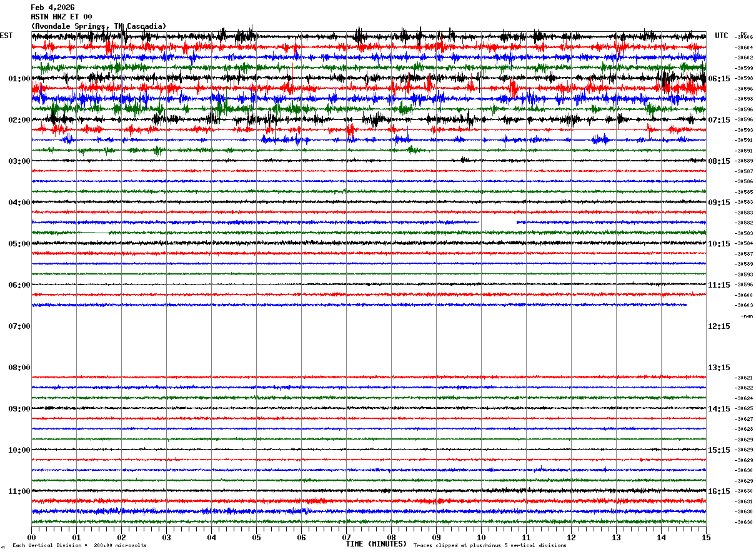Image resolution: width=756 pixels, height=554 pixels.
Task: Click the '11' minute axis label
Action: point(526,538)
